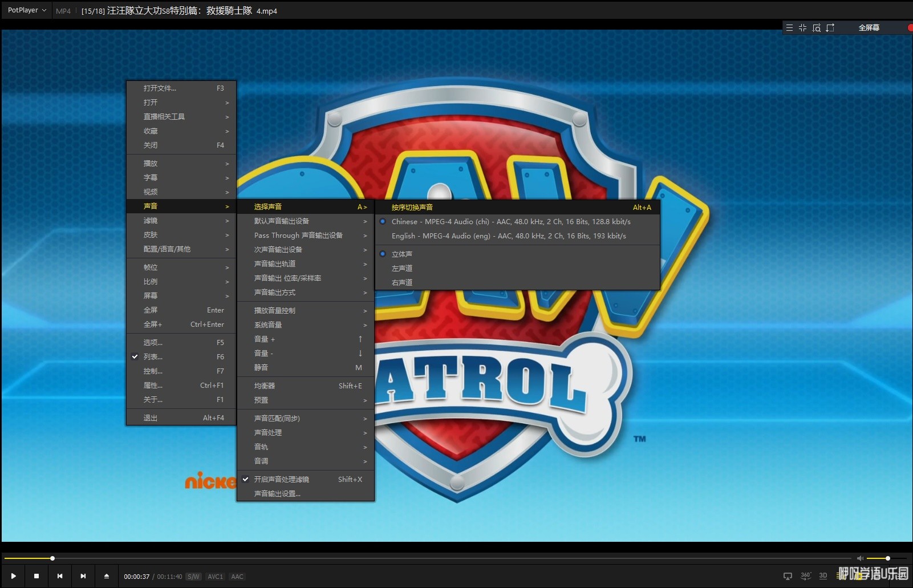913x588 pixels.
Task: Expand the 音调 submenu
Action: click(306, 461)
